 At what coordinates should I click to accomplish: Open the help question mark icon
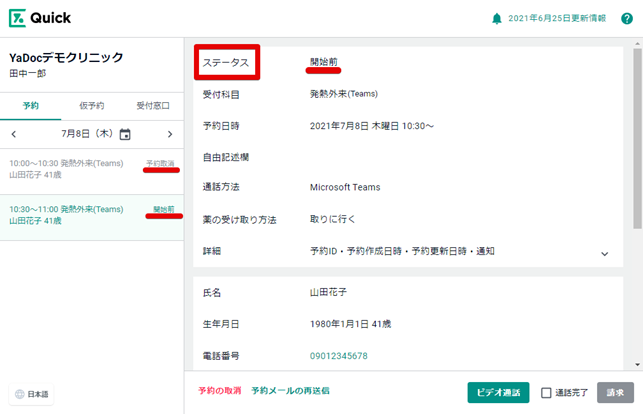pyautogui.click(x=627, y=18)
